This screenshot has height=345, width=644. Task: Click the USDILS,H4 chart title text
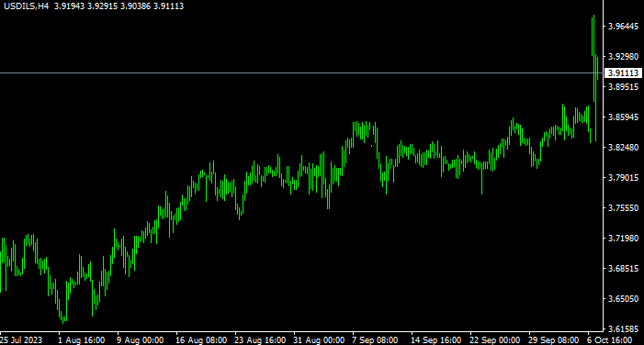(27, 6)
